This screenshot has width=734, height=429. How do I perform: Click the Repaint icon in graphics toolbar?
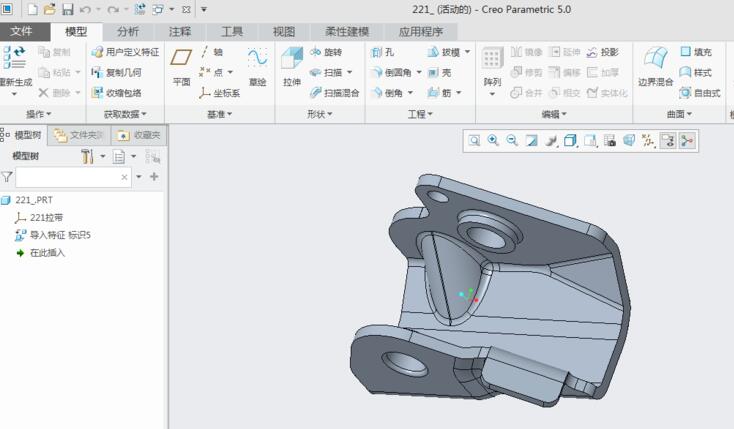[x=532, y=141]
